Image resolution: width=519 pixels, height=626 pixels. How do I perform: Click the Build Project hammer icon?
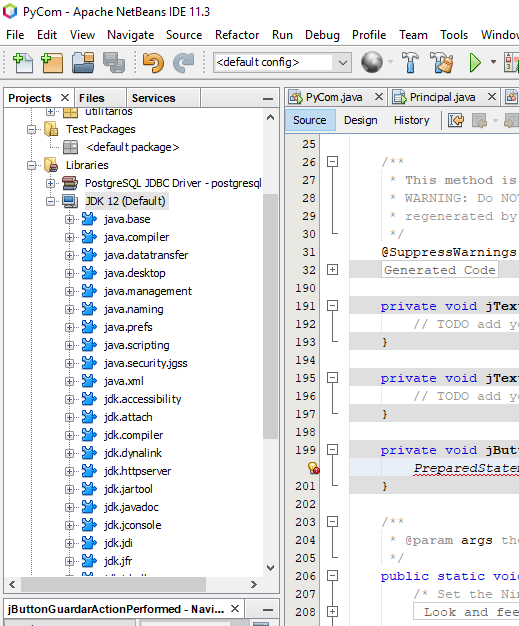tap(410, 62)
